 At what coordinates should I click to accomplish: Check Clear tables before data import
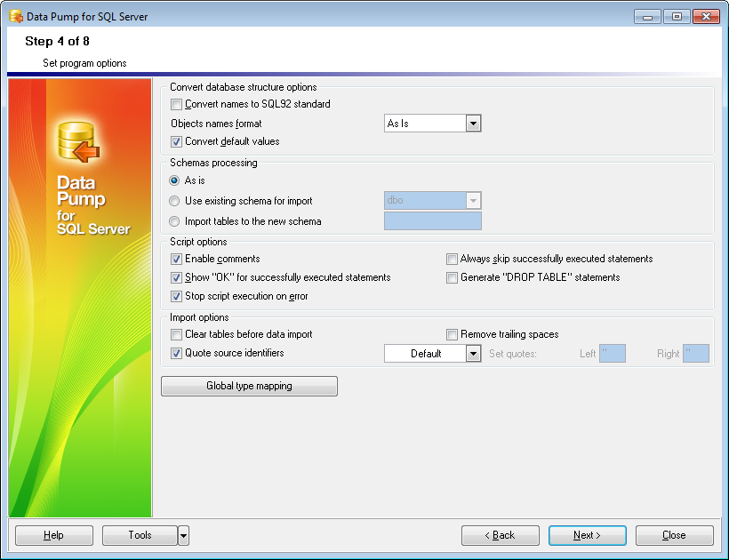pyautogui.click(x=176, y=335)
